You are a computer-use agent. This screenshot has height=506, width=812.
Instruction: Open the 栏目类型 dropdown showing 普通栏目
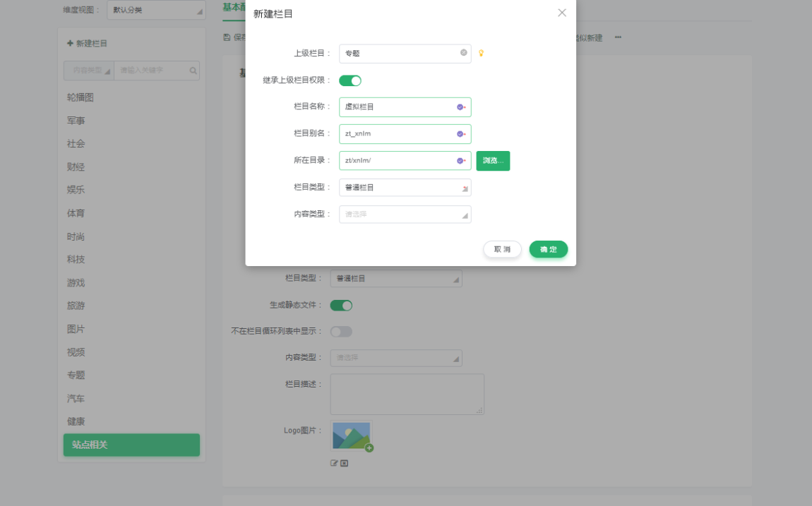(405, 187)
